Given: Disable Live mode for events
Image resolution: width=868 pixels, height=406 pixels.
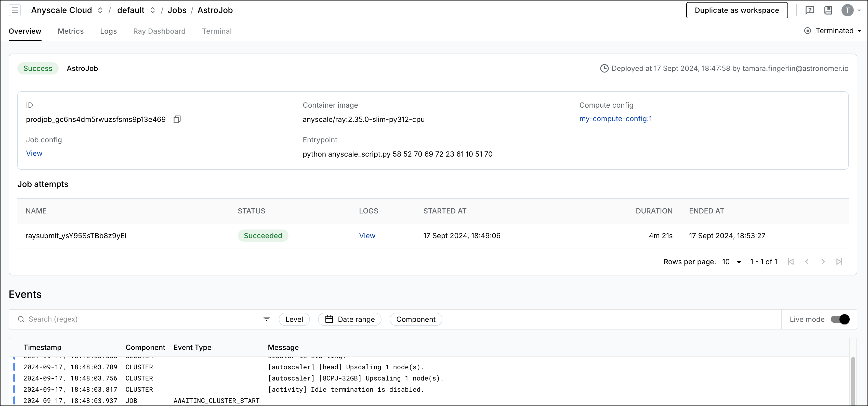Looking at the screenshot, I should pyautogui.click(x=839, y=319).
